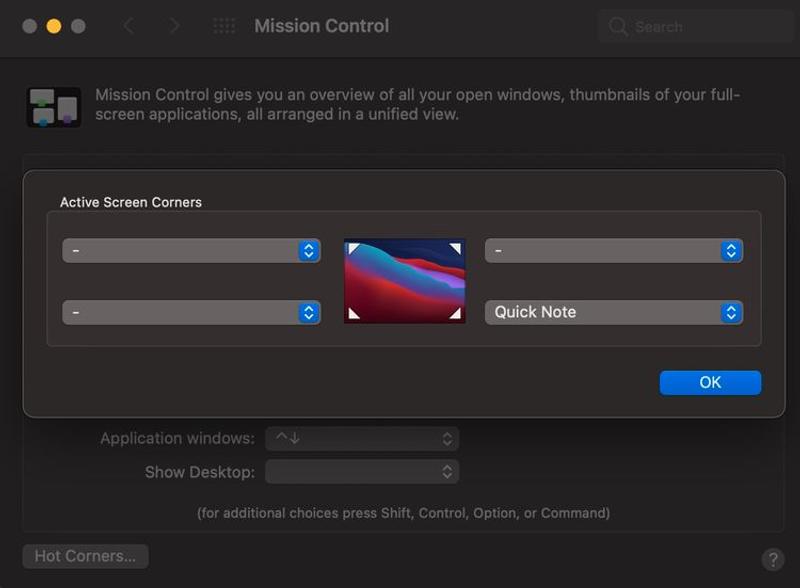Open the Application windows shortcut dropdown
The image size is (800, 588).
[362, 438]
